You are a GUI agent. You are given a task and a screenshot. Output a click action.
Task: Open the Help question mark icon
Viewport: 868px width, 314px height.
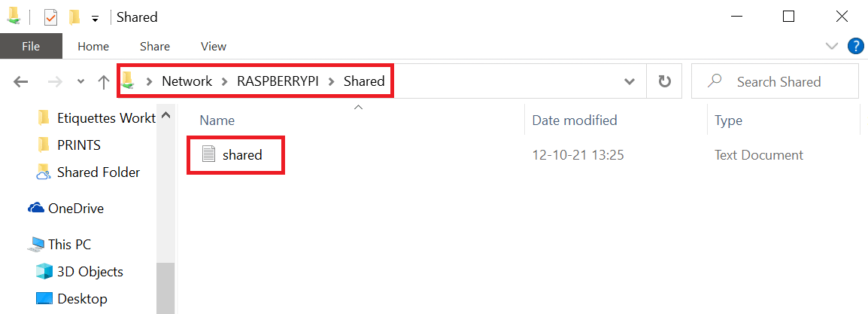point(856,47)
